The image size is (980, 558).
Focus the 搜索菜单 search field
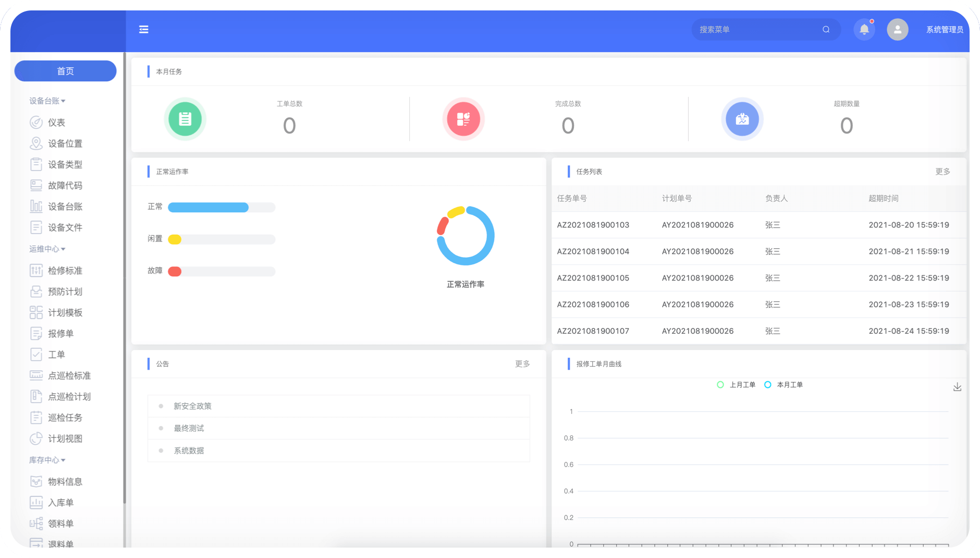click(x=756, y=30)
